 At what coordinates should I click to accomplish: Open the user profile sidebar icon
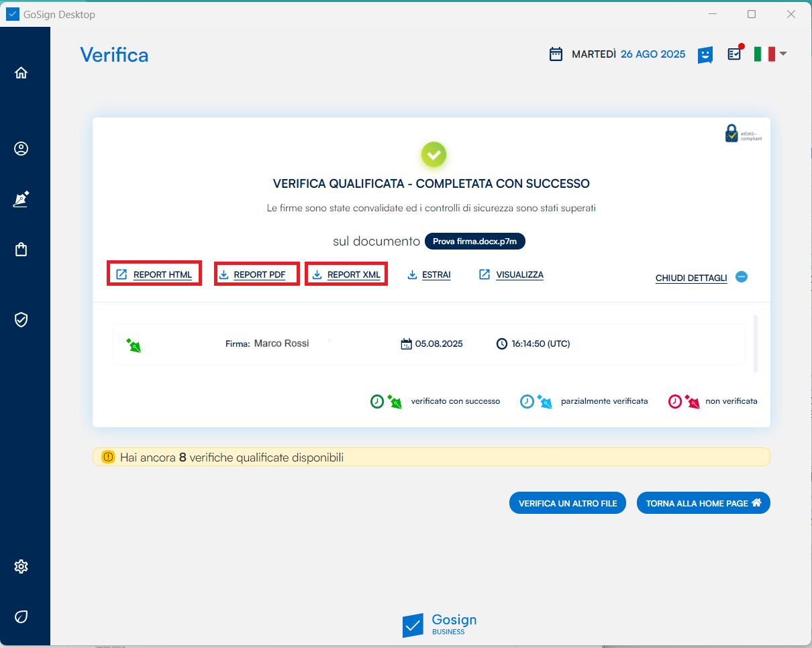pos(21,149)
